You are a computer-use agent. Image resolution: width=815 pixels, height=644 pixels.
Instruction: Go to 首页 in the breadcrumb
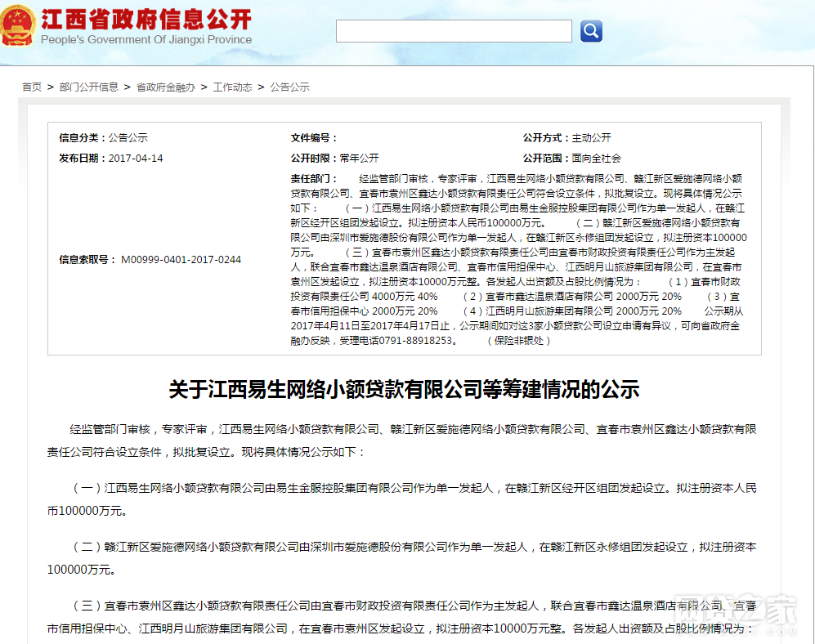(32, 87)
